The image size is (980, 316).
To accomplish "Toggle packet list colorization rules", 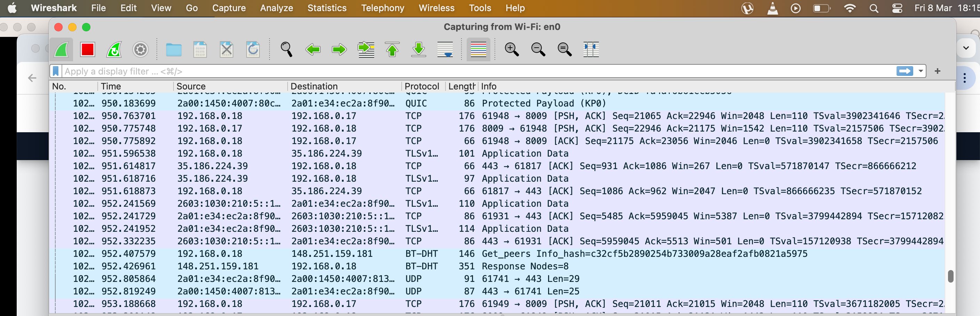I will [x=478, y=49].
